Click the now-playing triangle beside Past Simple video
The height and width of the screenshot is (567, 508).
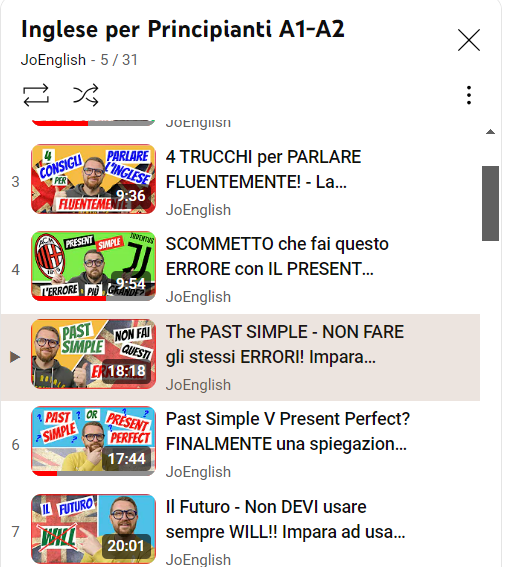point(15,357)
